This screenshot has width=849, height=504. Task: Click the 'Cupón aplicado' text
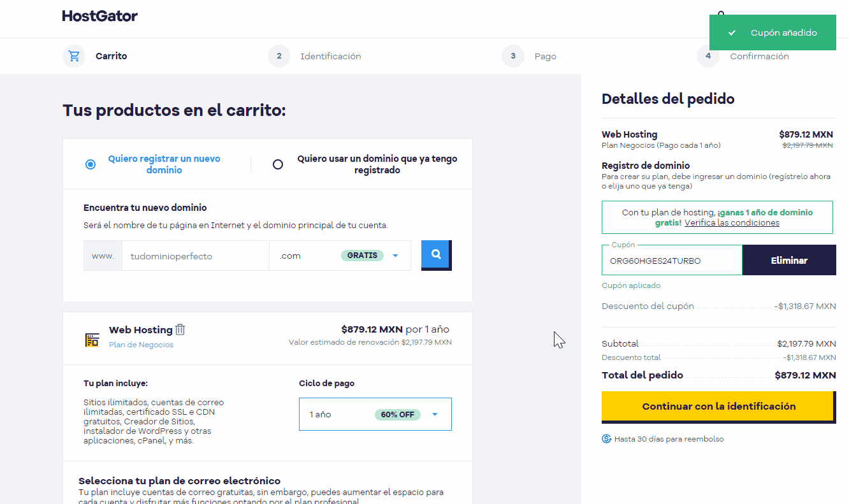631,285
